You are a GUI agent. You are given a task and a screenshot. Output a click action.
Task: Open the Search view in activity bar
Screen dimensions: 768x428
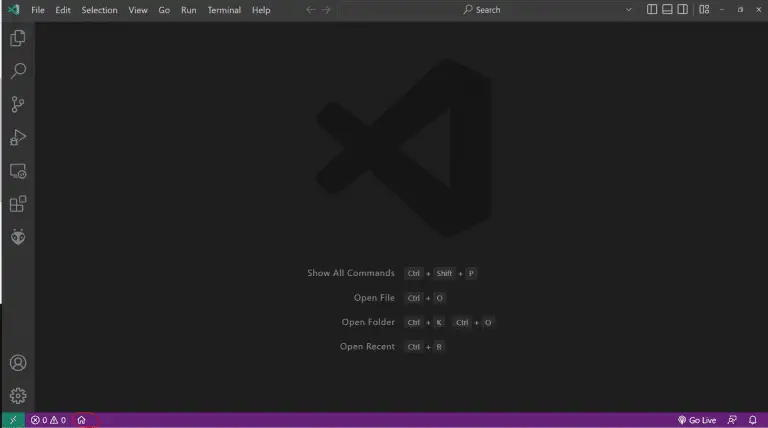[17, 72]
